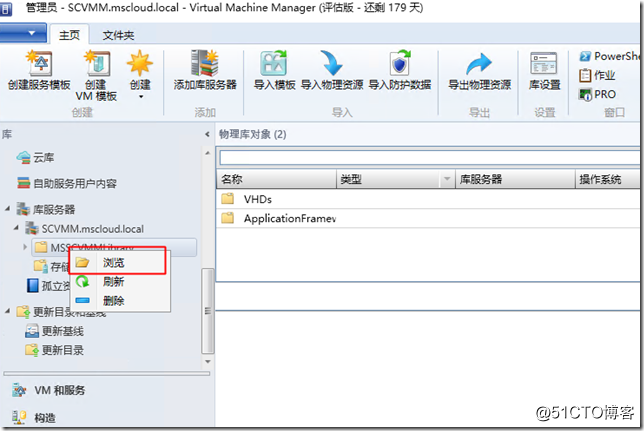Click the search field above object list
Viewport: 644px width, 431px height.
coord(430,157)
